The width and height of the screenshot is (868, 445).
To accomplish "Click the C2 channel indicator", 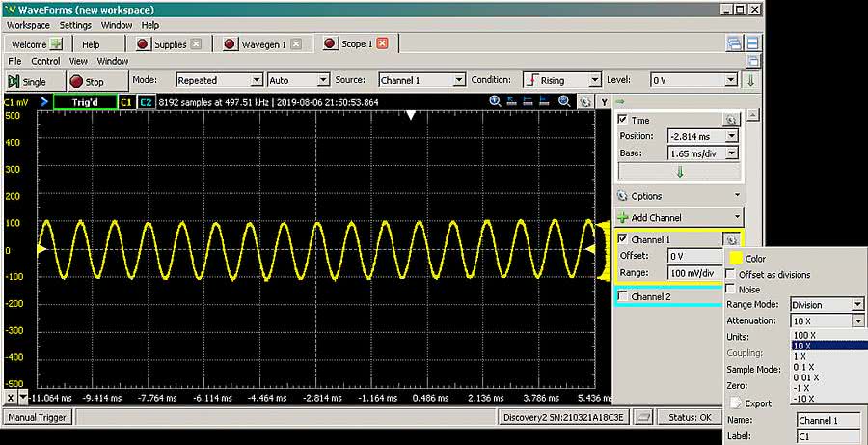I will click(145, 101).
